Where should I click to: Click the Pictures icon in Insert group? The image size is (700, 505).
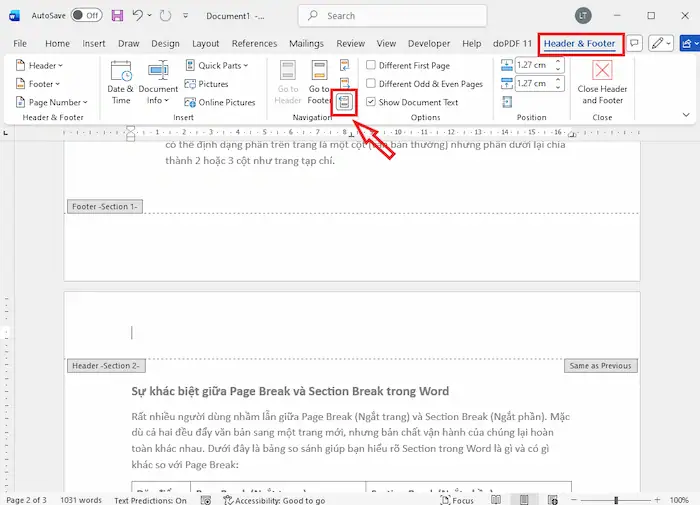click(x=213, y=84)
